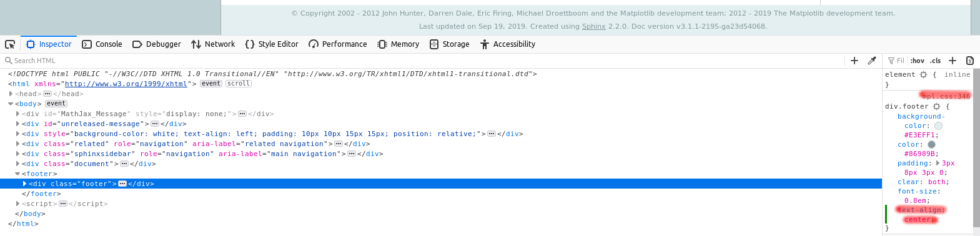Activate the element picker icon
The height and width of the screenshot is (236, 980).
click(x=10, y=44)
